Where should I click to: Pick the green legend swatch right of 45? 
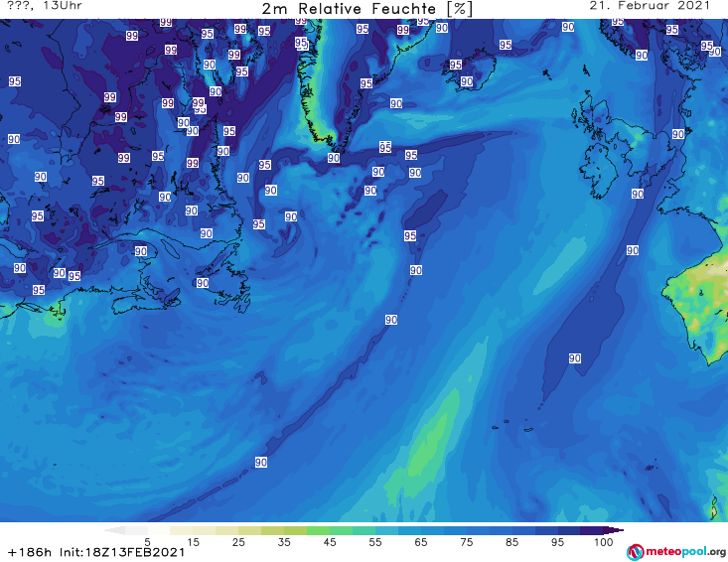click(x=342, y=530)
